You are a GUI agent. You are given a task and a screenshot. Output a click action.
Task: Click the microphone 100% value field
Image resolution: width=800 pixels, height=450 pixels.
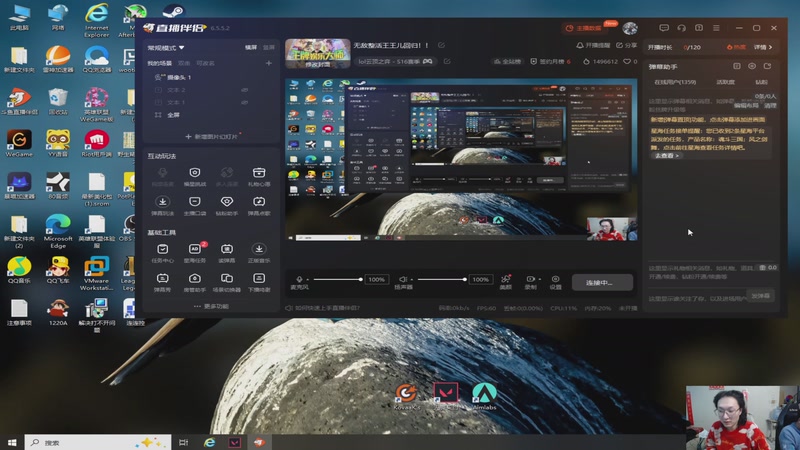(x=377, y=280)
